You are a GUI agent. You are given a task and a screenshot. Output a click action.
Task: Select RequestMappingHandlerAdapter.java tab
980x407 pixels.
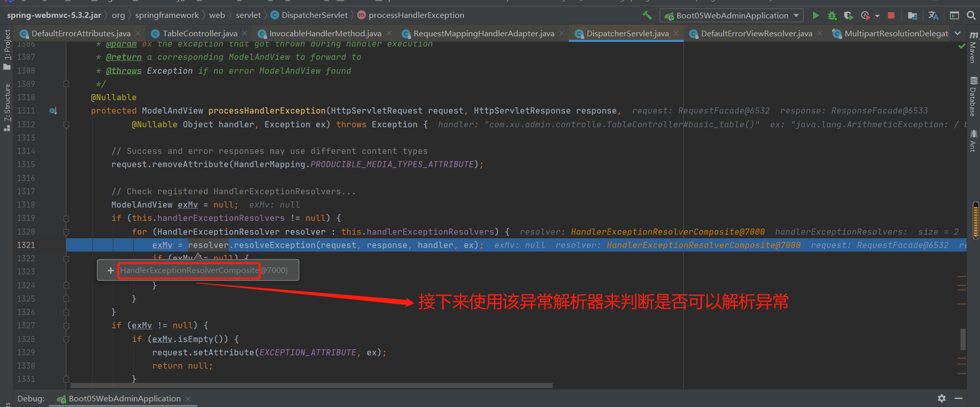click(x=484, y=34)
